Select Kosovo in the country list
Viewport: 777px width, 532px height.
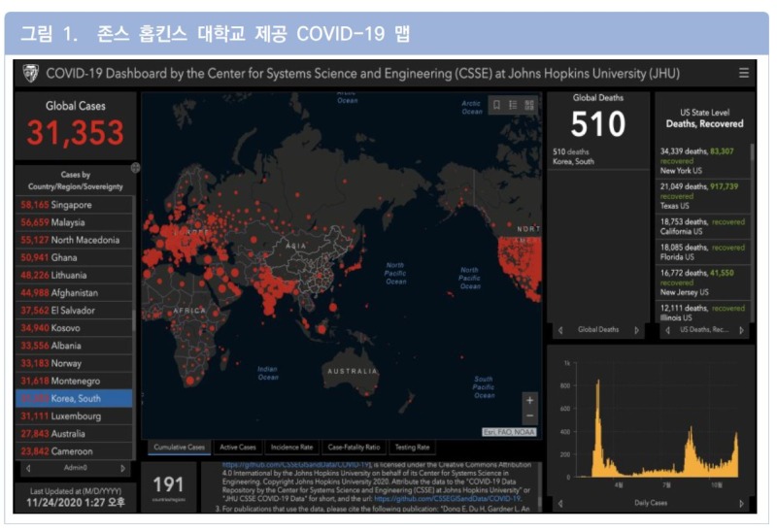(x=75, y=328)
